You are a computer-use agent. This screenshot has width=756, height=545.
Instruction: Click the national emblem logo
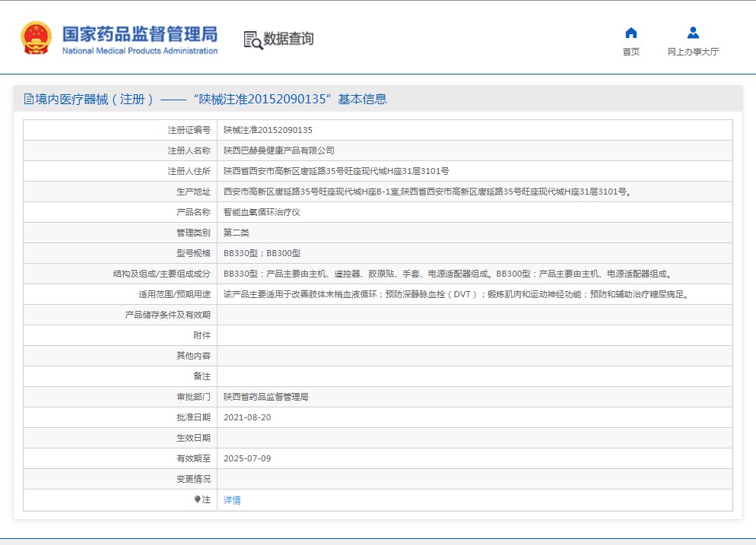click(x=37, y=37)
